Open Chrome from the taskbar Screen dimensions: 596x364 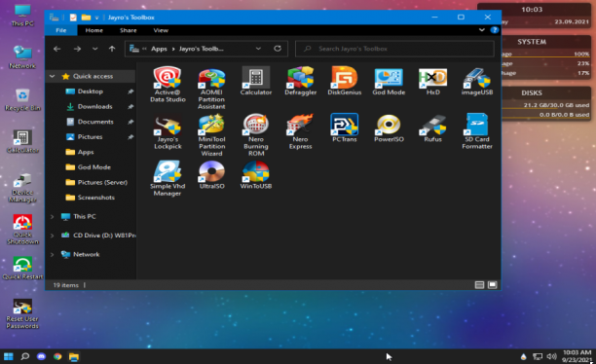pyautogui.click(x=57, y=356)
